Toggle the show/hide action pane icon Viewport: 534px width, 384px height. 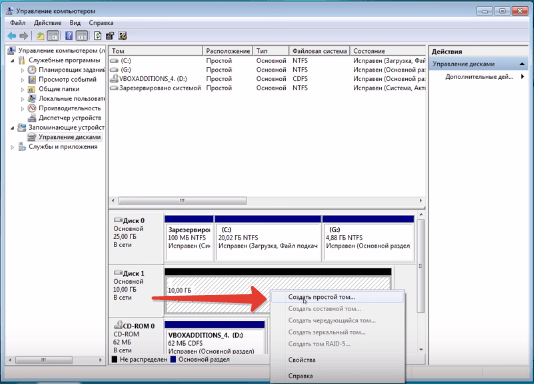coord(82,36)
